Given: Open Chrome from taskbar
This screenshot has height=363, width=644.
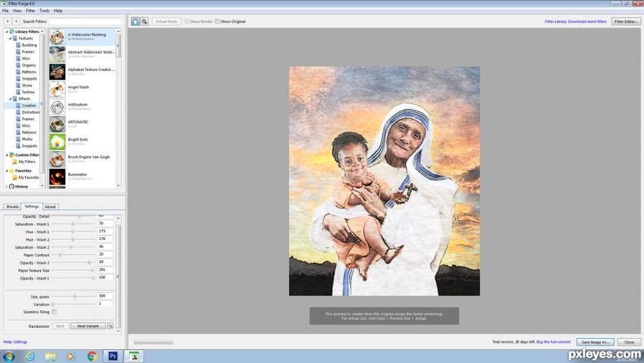Looking at the screenshot, I should click(92, 356).
